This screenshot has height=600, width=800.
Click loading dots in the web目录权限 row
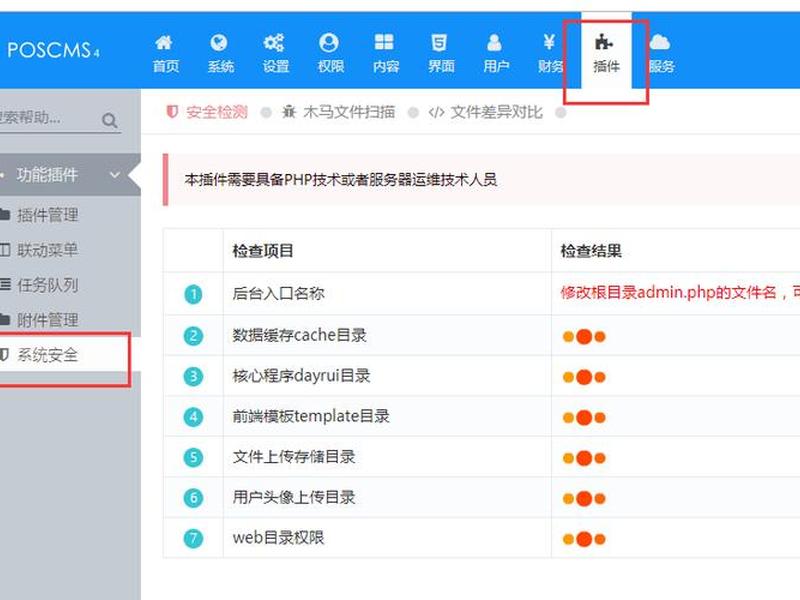pos(584,539)
